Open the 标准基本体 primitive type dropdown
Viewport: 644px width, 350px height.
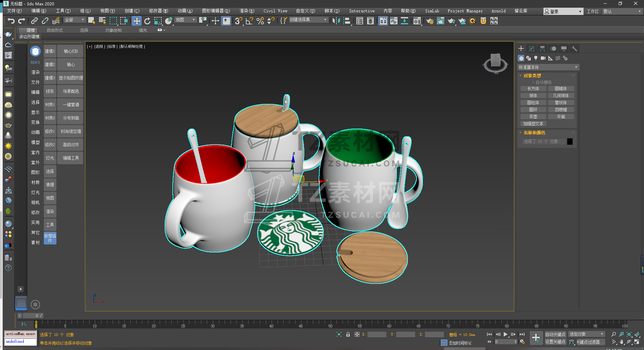[548, 67]
